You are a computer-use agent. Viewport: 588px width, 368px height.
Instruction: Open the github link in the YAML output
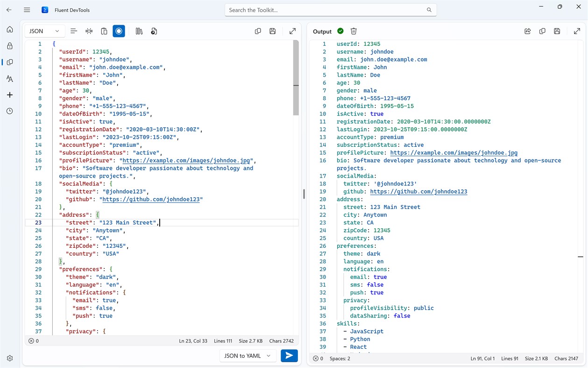click(419, 192)
